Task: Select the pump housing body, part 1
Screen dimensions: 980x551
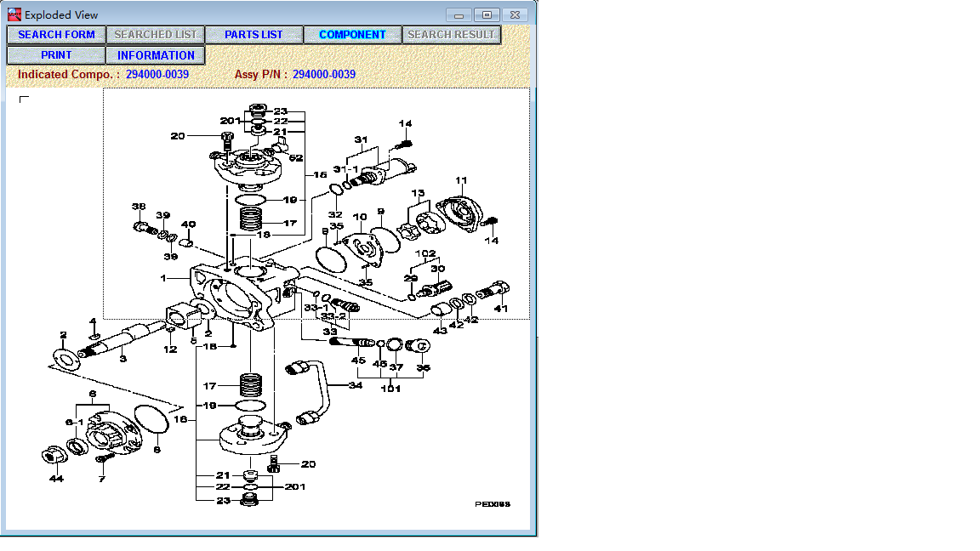Action: click(242, 293)
